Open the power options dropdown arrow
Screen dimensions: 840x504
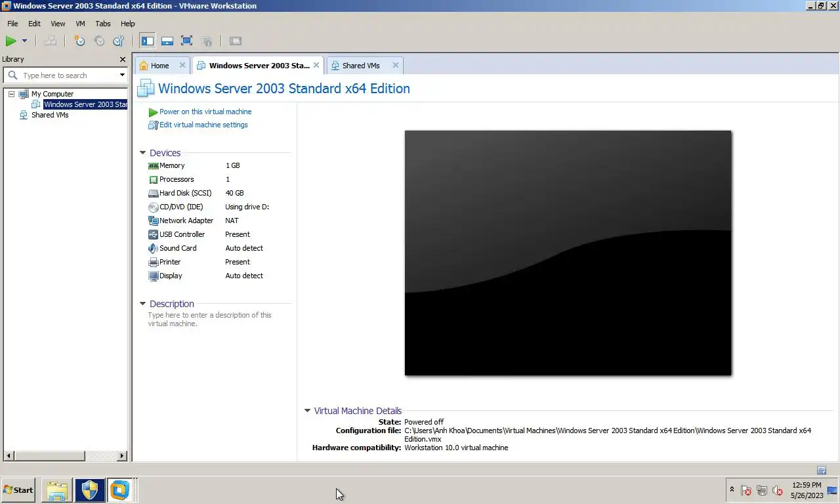(24, 41)
